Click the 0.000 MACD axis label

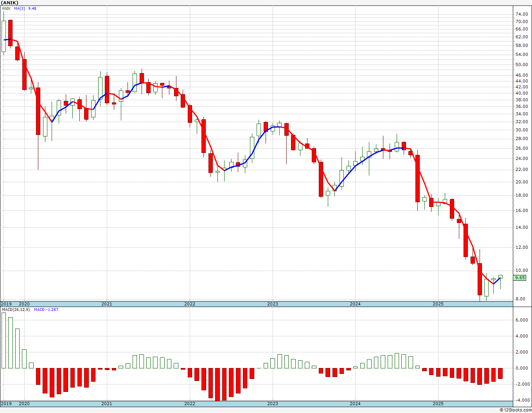(522, 368)
